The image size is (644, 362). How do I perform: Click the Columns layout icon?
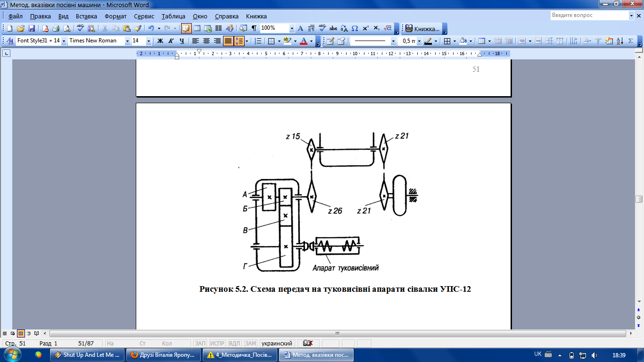click(x=218, y=28)
